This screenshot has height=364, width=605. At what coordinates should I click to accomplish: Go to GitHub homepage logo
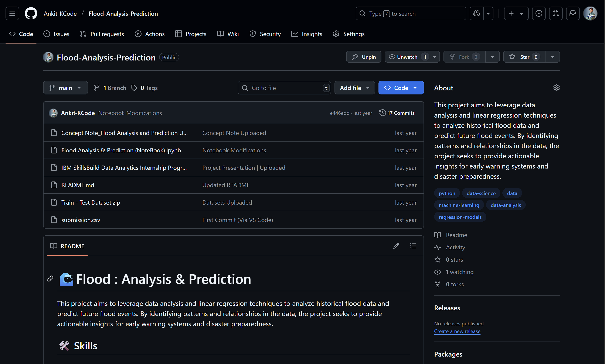click(x=31, y=14)
